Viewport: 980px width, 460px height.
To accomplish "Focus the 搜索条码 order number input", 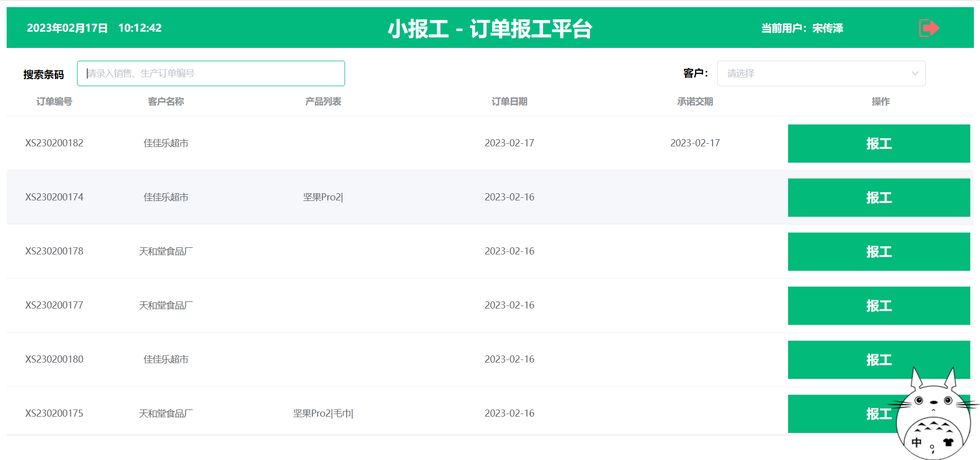I will point(211,73).
